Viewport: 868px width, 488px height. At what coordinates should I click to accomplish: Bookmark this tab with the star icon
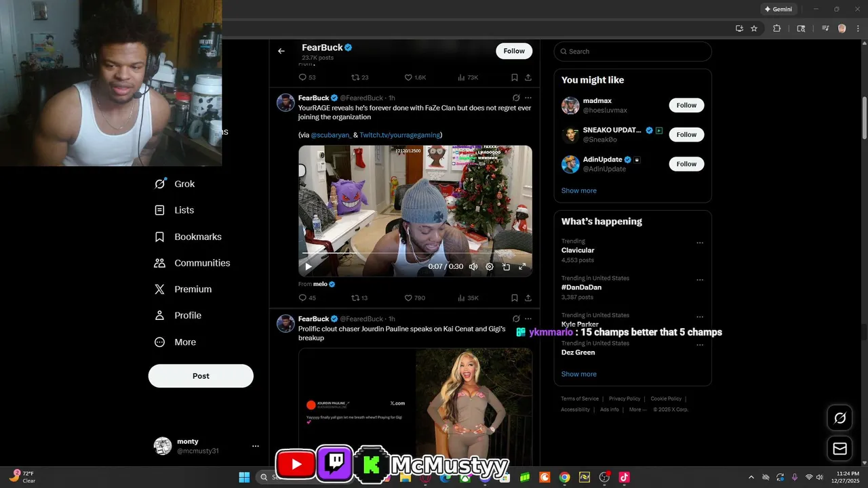[x=754, y=28]
